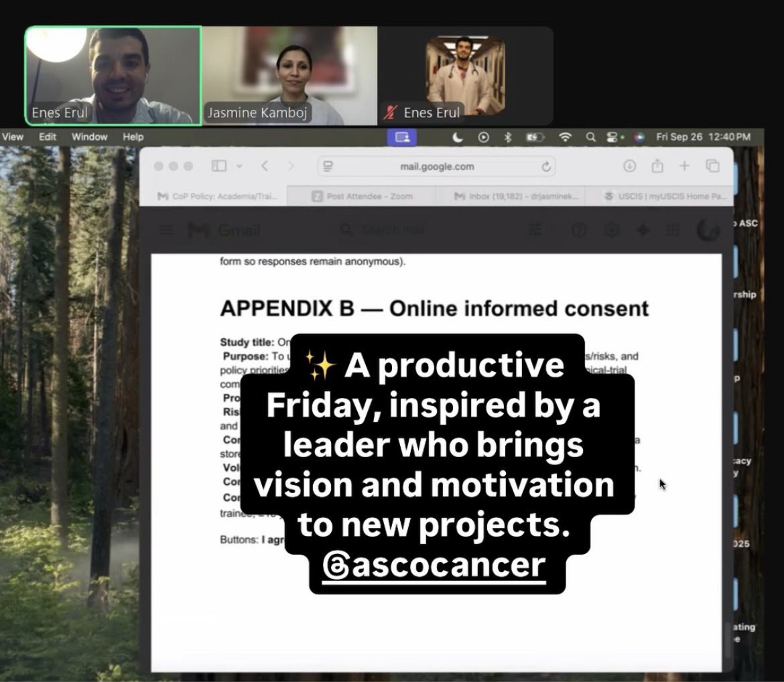Screen dimensions: 784x682
Task: Click the Share button in Safari
Action: click(657, 166)
